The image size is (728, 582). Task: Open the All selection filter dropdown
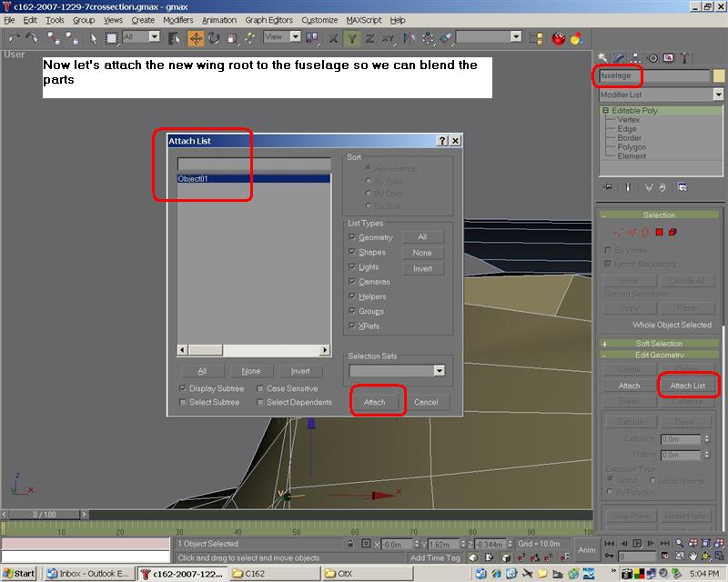(x=155, y=36)
